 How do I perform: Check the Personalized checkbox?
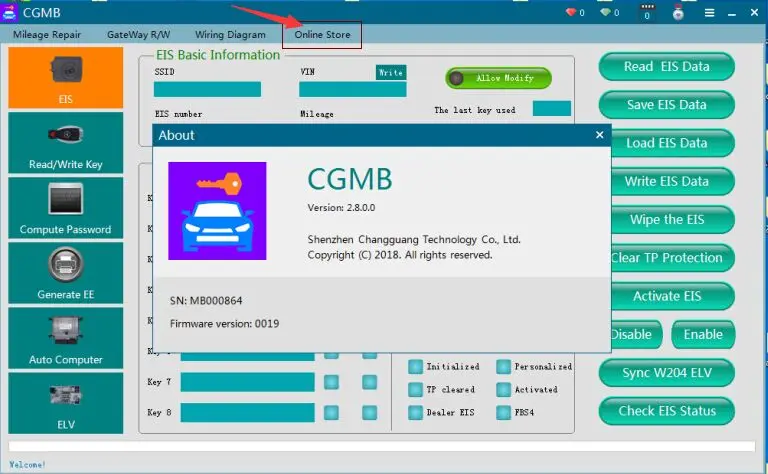pos(504,366)
